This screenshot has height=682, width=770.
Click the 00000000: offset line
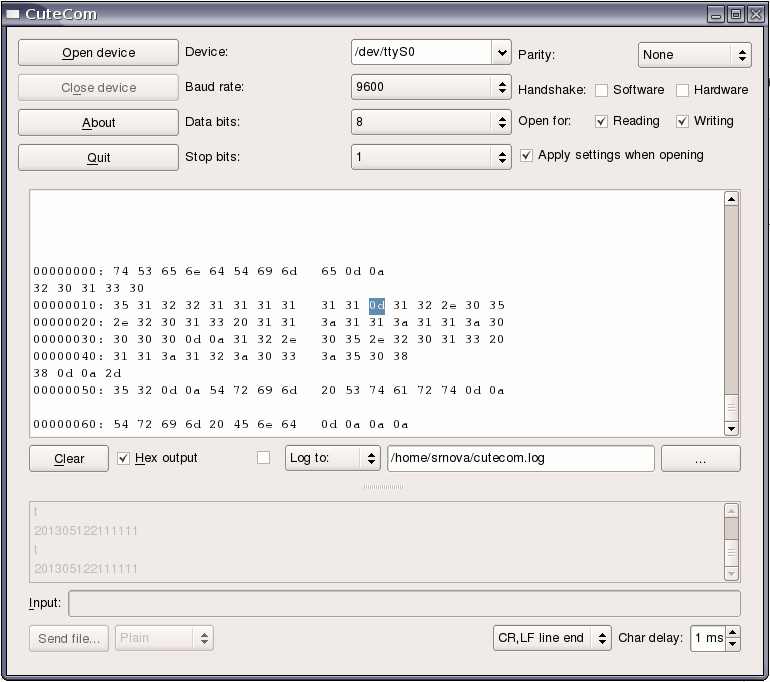[x=209, y=272]
